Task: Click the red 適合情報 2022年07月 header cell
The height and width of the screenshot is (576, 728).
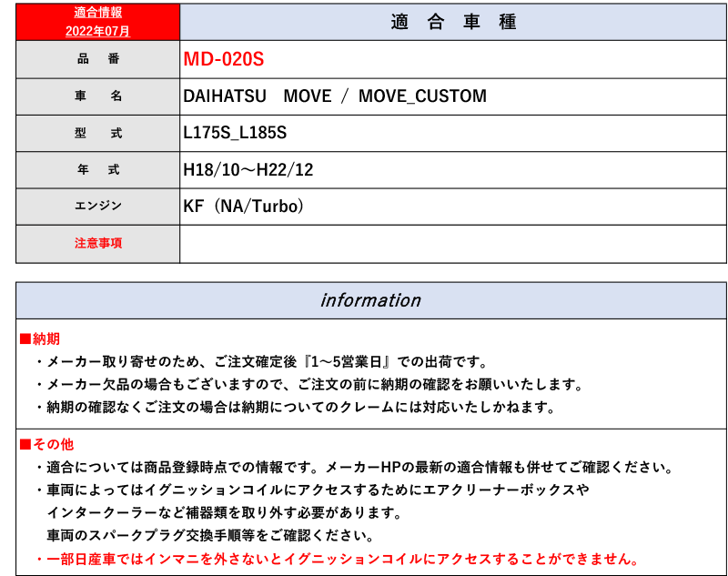Action: click(98, 22)
